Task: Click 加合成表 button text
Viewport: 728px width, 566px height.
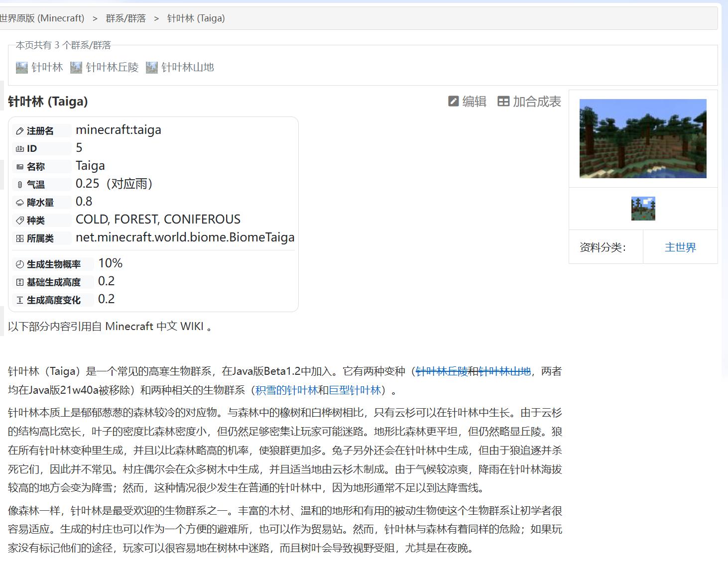Action: point(537,102)
